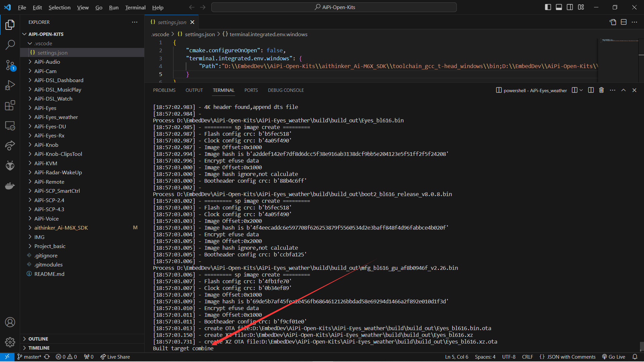Open the Search view icon

[x=10, y=45]
